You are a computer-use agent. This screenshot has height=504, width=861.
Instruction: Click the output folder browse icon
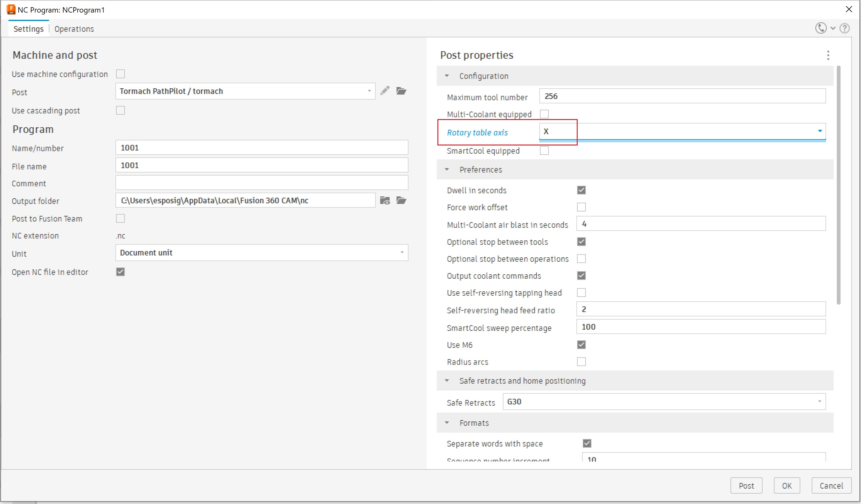[401, 200]
